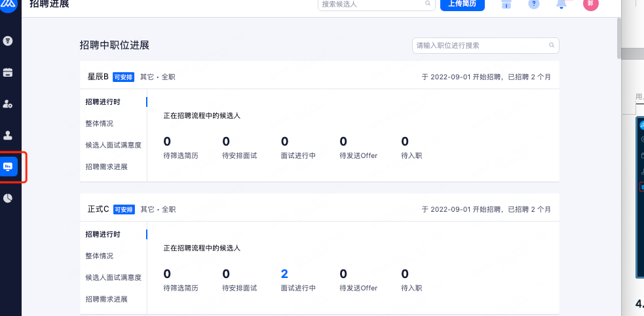644x316 pixels.
Task: Click the 搜索候选人 search field
Action: [x=371, y=4]
